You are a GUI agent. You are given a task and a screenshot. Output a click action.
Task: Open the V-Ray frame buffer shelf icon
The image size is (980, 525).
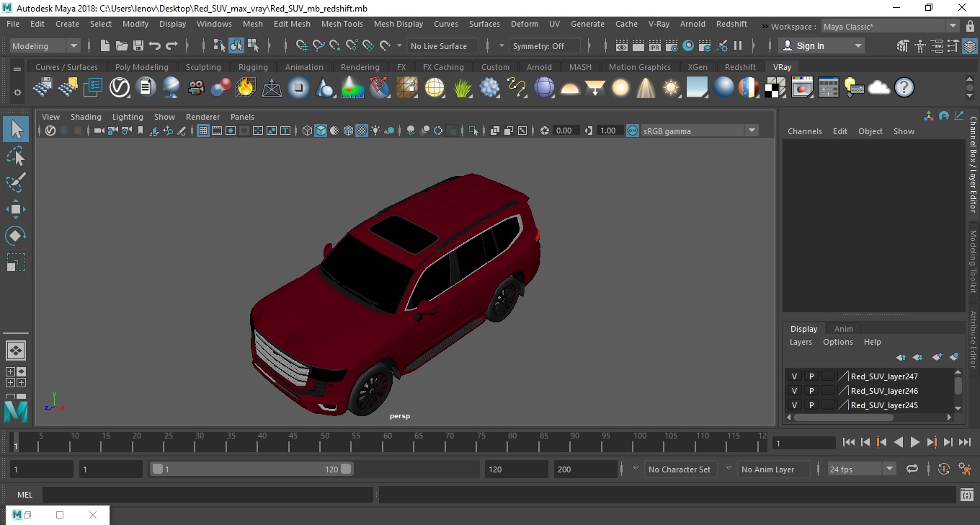coord(802,88)
